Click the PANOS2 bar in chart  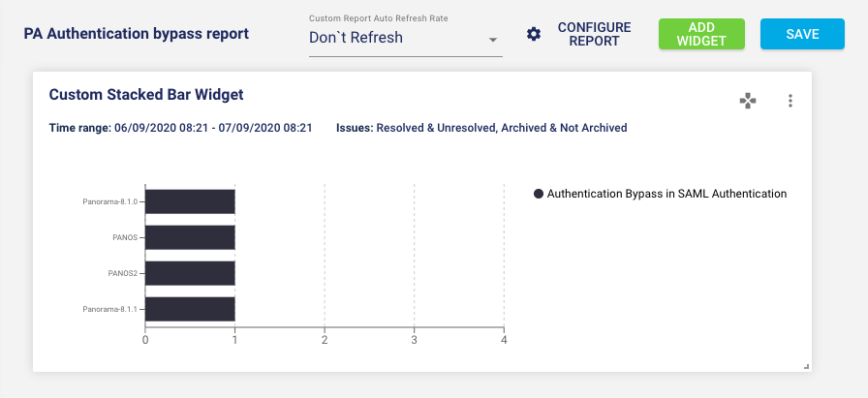(x=190, y=273)
